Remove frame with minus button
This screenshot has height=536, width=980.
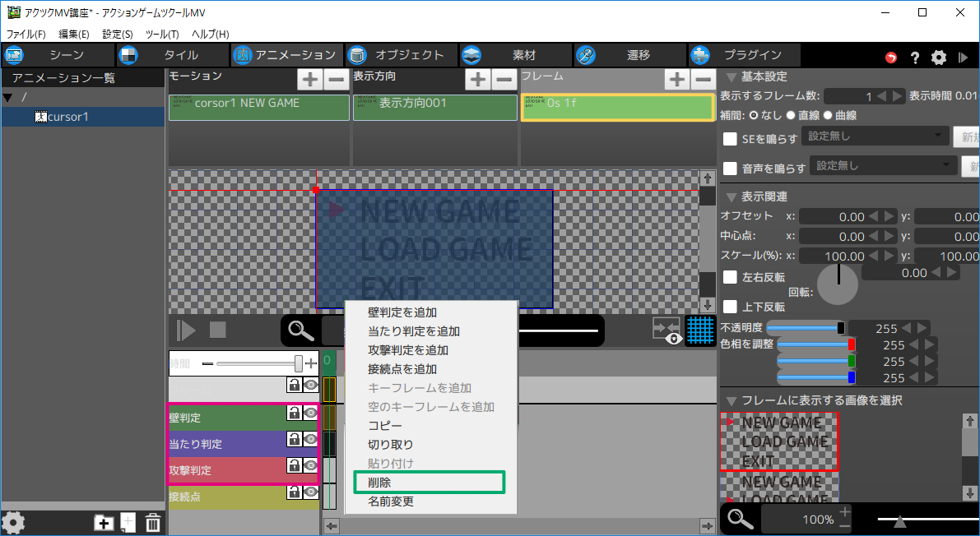(702, 80)
